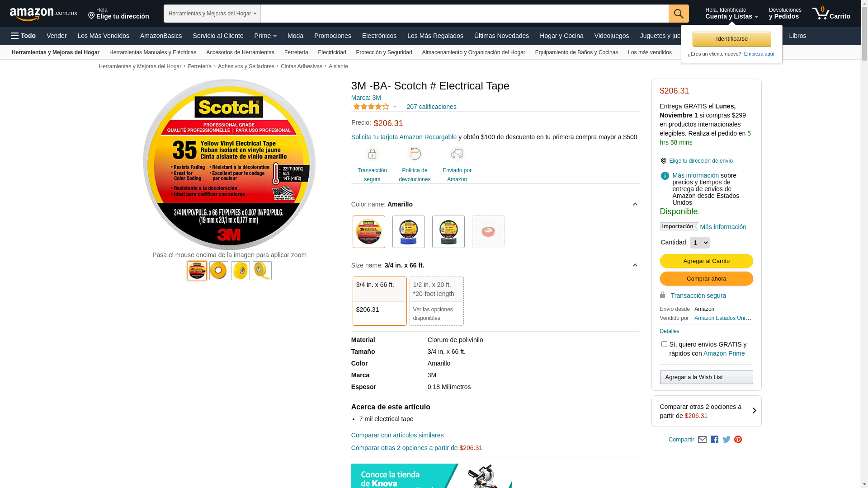
Task: Click the Agregar al Carrito button
Action: pyautogui.click(x=706, y=261)
